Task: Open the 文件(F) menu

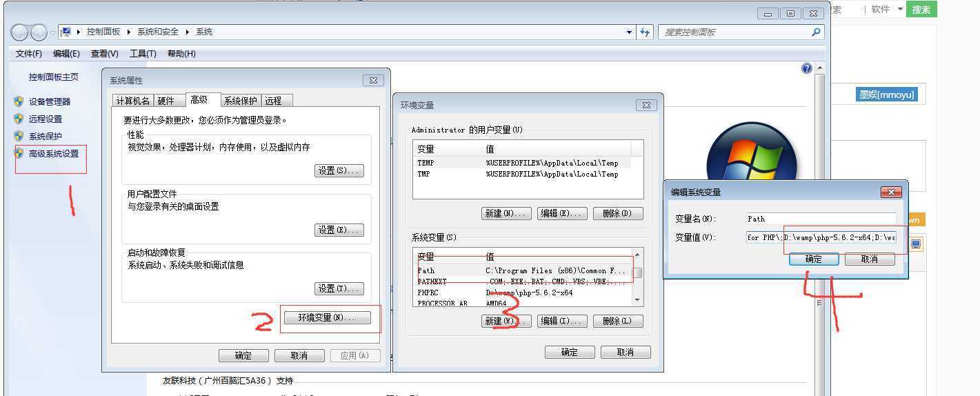Action: click(29, 53)
